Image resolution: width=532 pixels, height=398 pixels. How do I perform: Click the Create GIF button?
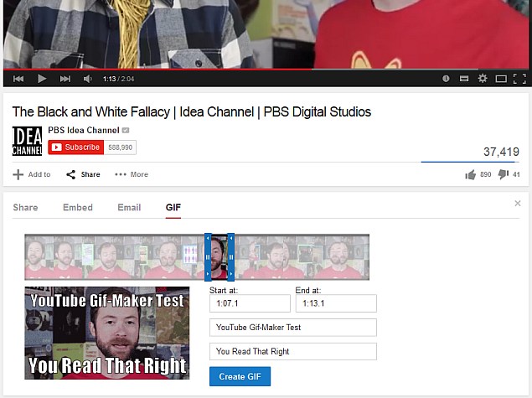[x=240, y=376]
